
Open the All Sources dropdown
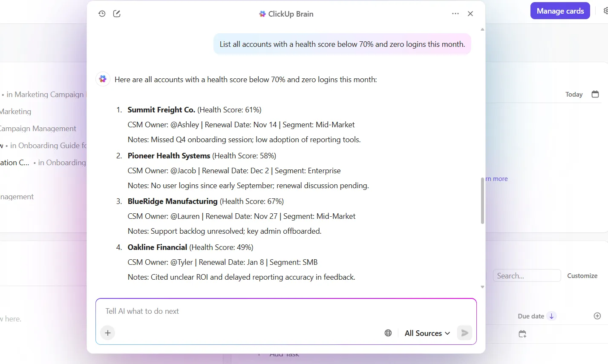point(427,333)
